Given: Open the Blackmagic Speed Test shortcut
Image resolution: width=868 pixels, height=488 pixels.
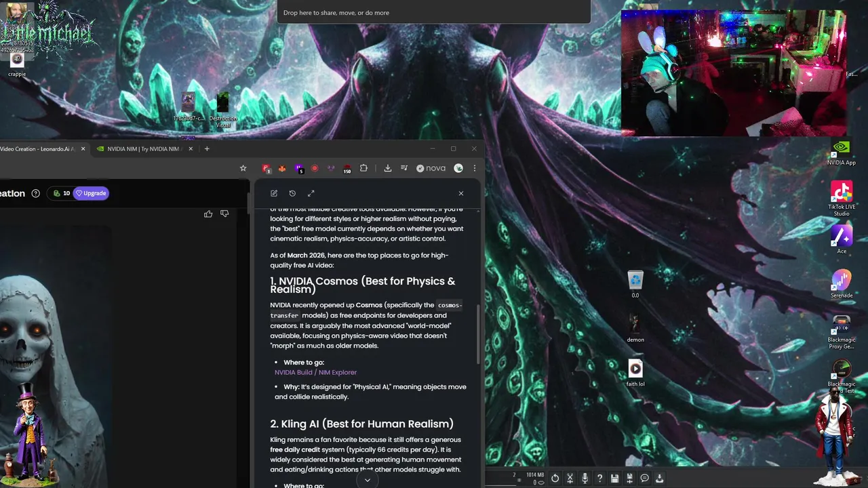Looking at the screenshot, I should (x=842, y=377).
